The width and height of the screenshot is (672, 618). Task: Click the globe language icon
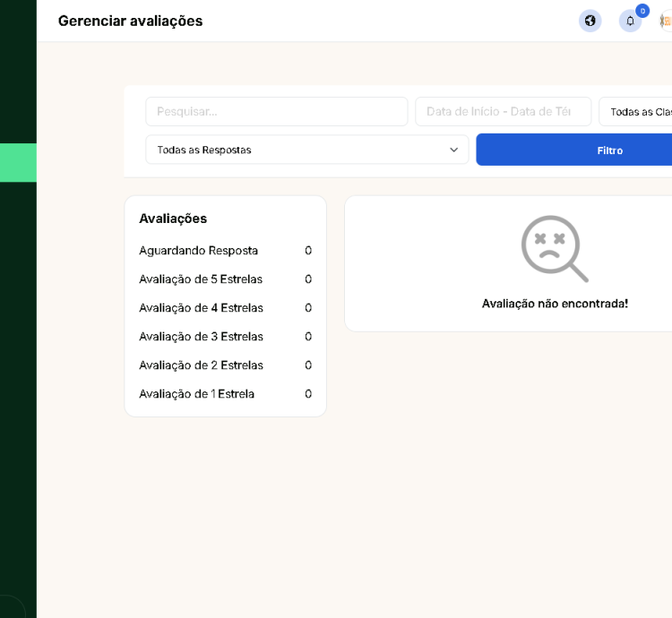pos(590,21)
